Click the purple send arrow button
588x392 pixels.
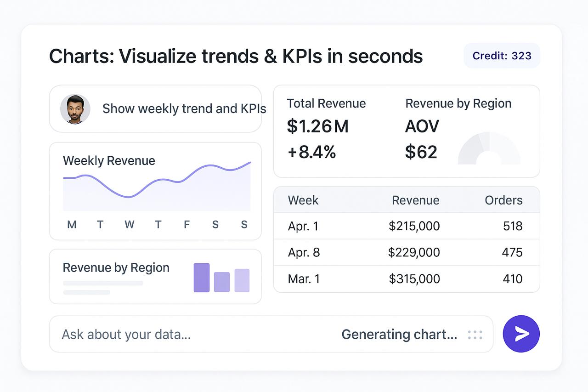click(521, 334)
